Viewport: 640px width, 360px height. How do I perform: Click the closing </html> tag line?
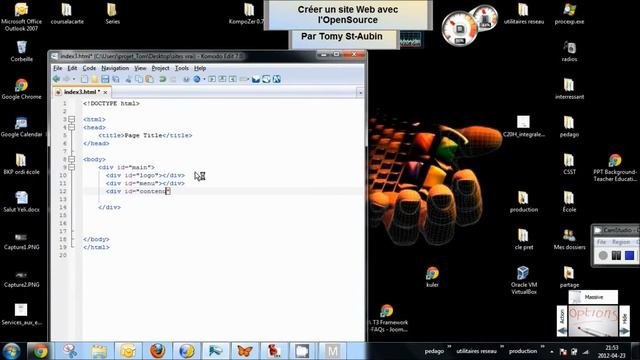[96, 247]
